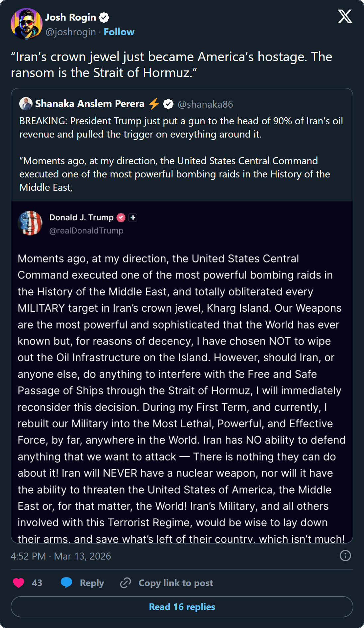Click the pink verified badge next to Donald J. Trump
The image size is (364, 628).
point(121,218)
